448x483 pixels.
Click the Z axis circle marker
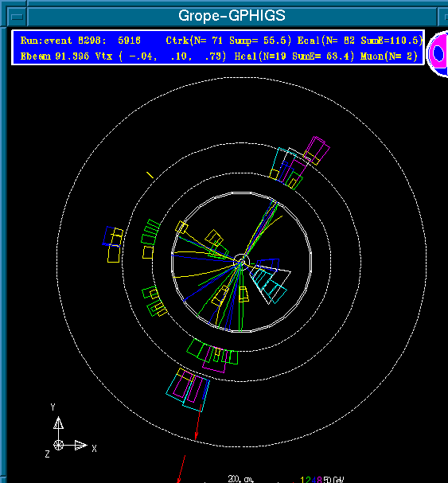58,445
